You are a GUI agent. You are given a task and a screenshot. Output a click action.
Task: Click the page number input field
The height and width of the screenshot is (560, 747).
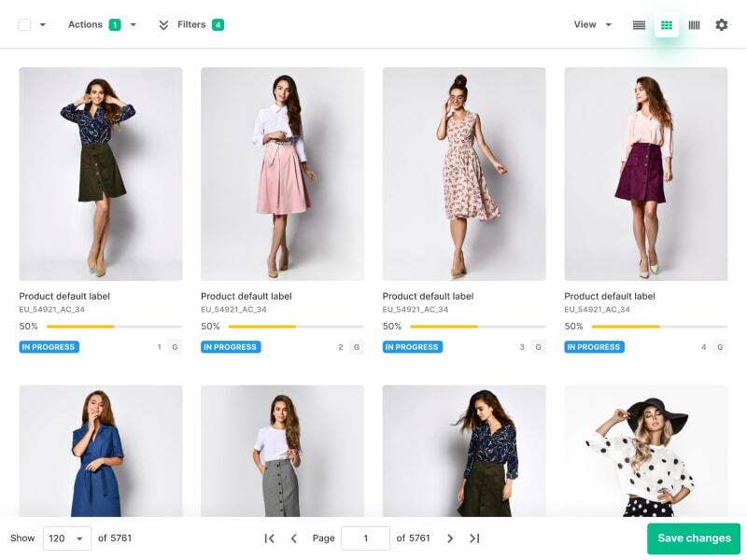pos(365,539)
